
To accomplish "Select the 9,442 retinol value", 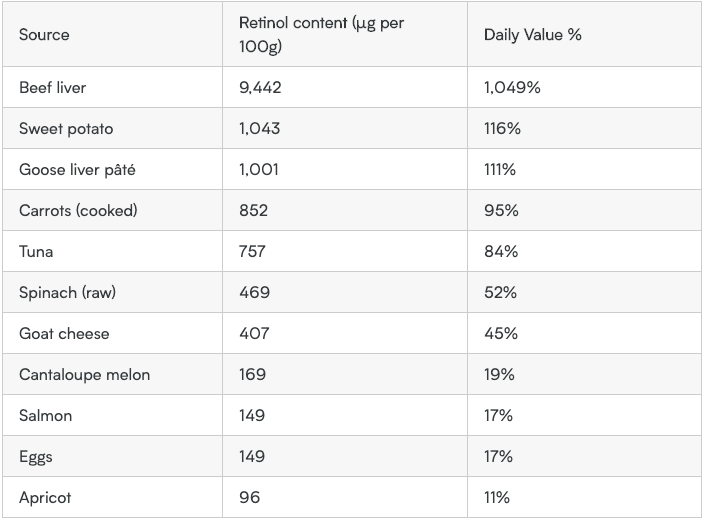I will click(345, 88).
